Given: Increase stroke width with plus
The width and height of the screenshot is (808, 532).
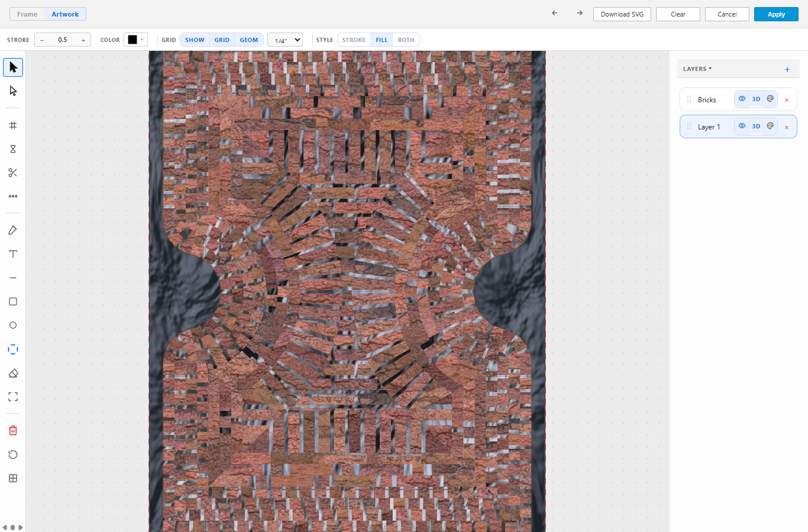Looking at the screenshot, I should point(83,40).
